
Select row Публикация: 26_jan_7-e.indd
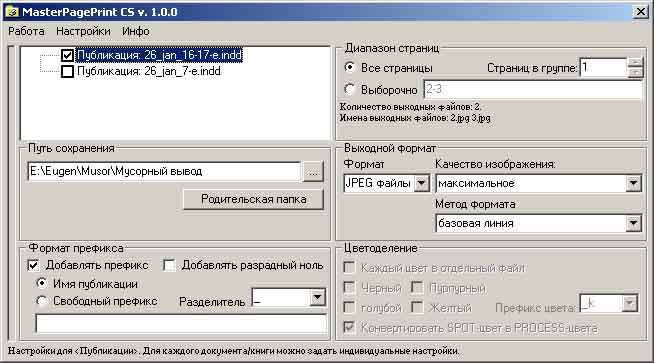(x=149, y=71)
